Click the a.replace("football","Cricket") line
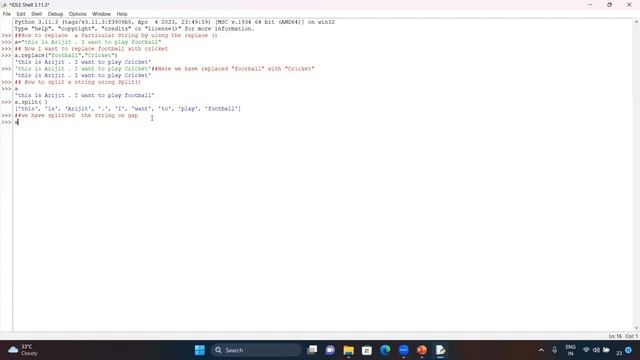 click(x=66, y=55)
